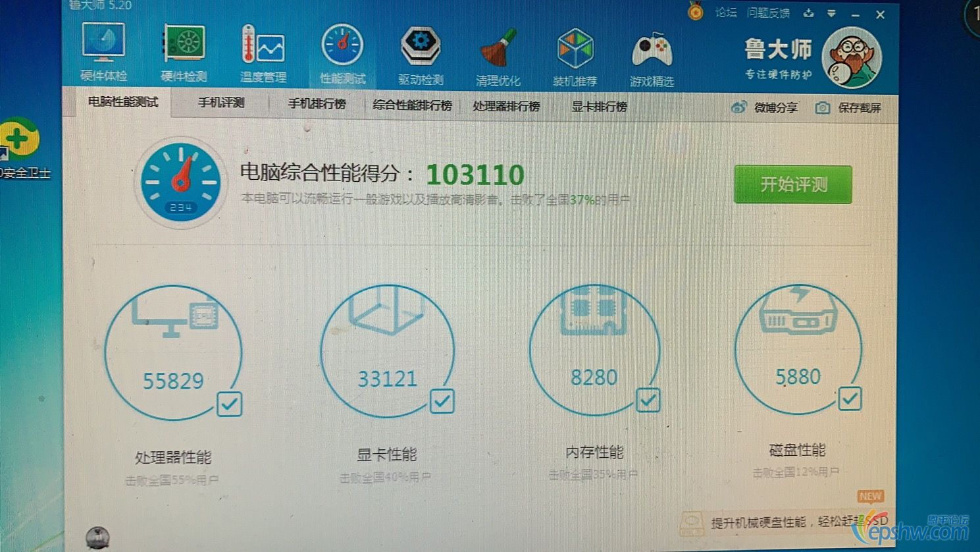Click the disk drive icon above 5880
The width and height of the screenshot is (980, 552).
point(798,309)
